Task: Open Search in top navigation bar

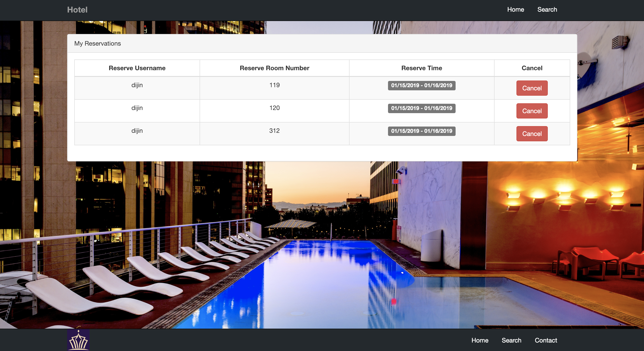Action: 547,9
